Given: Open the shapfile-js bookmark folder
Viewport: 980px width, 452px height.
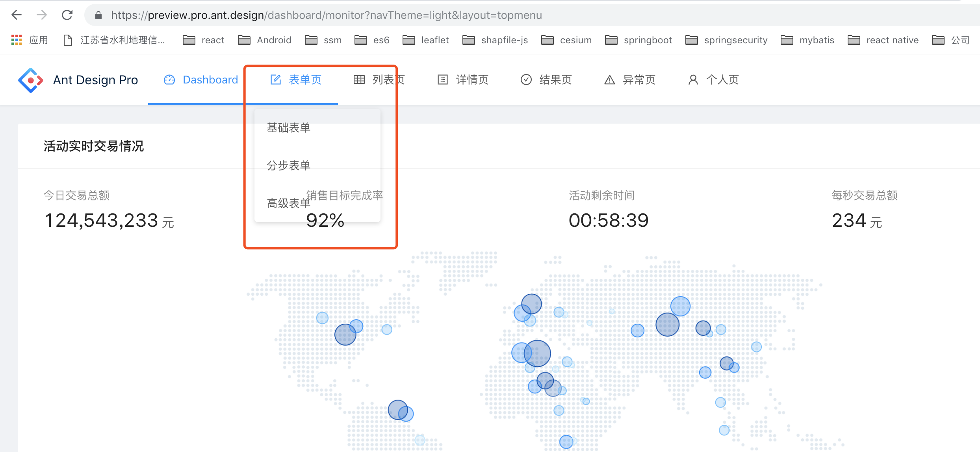Looking at the screenshot, I should click(495, 40).
